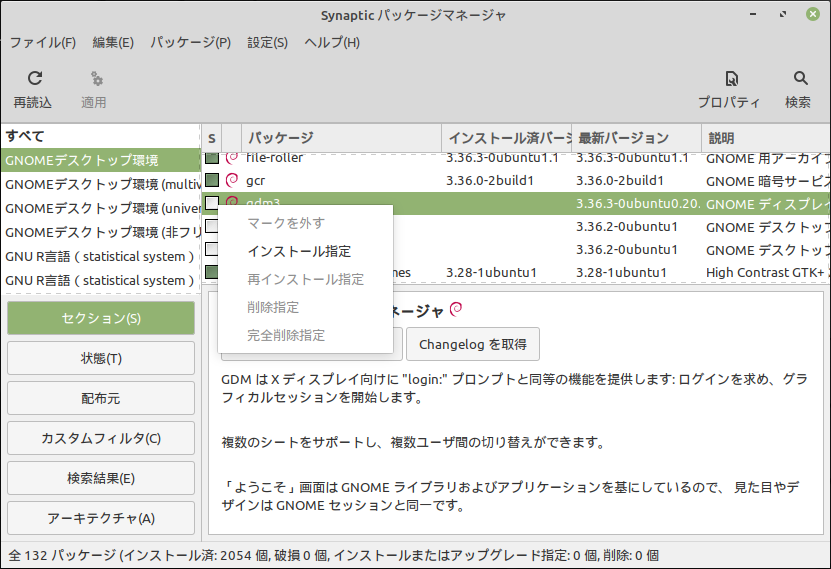Select GNOMEデスクトップ環境 (multiverse) section
This screenshot has height=569, width=831.
(101, 184)
